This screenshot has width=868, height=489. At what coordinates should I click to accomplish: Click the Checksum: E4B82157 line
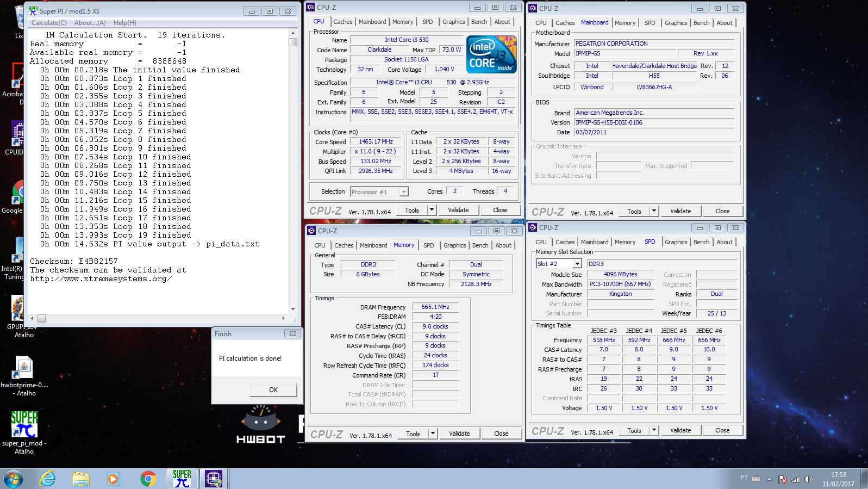click(x=74, y=262)
